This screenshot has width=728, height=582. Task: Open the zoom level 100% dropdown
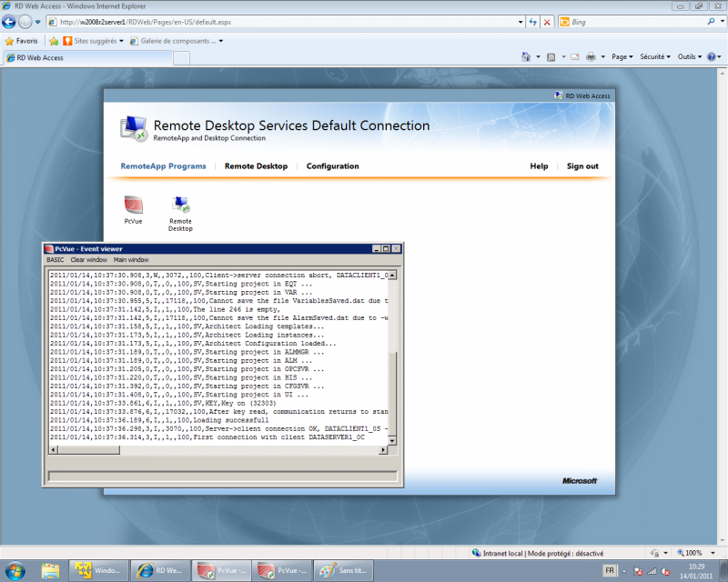(x=713, y=553)
